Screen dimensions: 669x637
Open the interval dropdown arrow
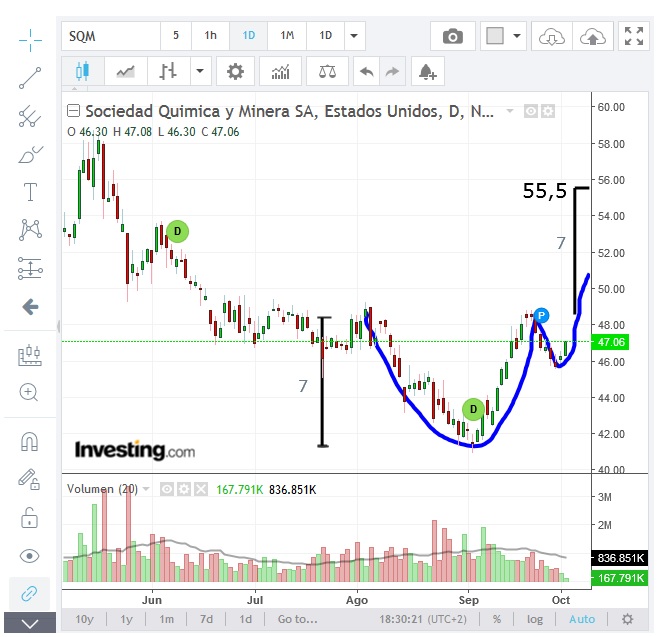click(x=354, y=36)
